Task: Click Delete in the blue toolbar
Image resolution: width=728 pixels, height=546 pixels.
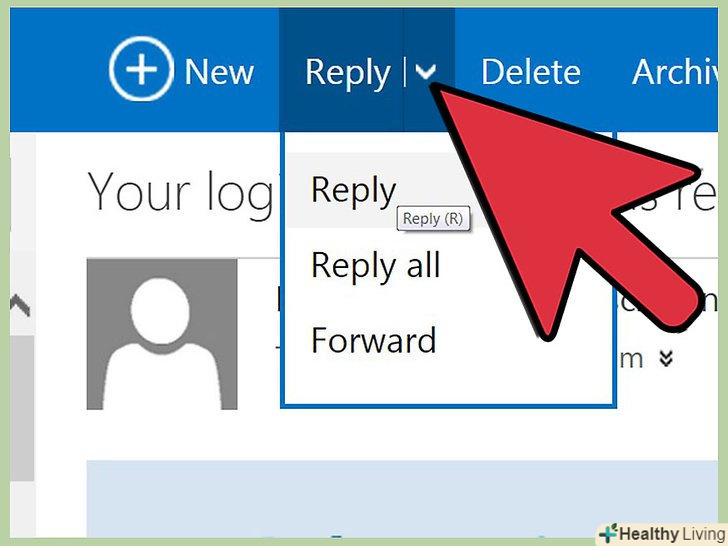Action: click(531, 72)
